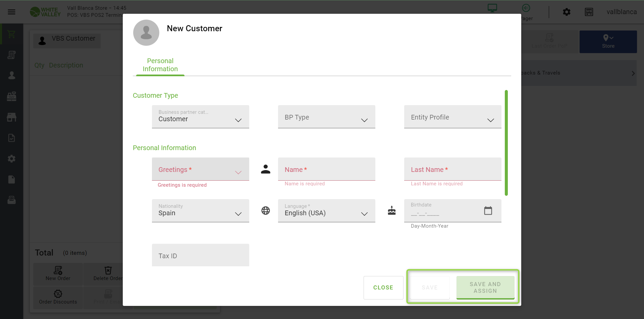
Task: Click the New Order button
Action: 58,274
